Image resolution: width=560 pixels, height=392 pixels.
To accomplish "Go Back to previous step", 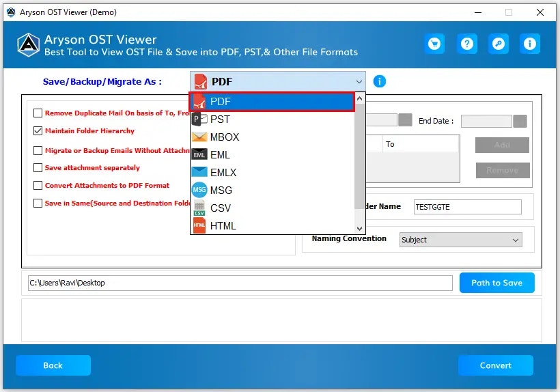I will [53, 365].
